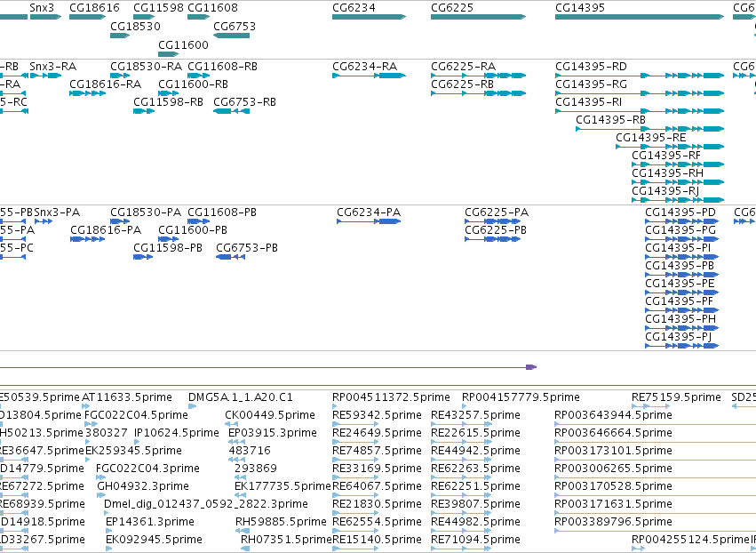This screenshot has height=553, width=756.
Task: Open protein CG6225-PB
Action: [496, 230]
